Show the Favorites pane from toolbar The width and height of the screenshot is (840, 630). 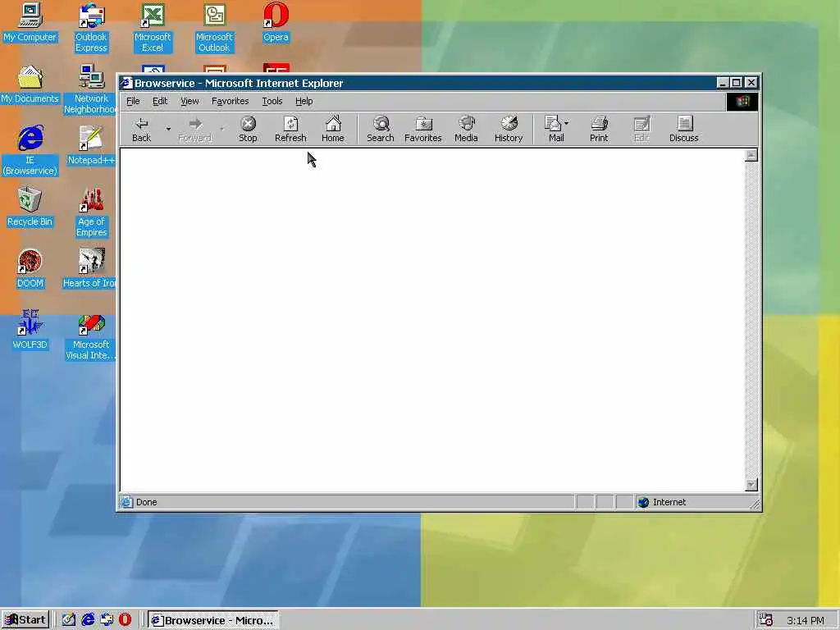[422, 129]
